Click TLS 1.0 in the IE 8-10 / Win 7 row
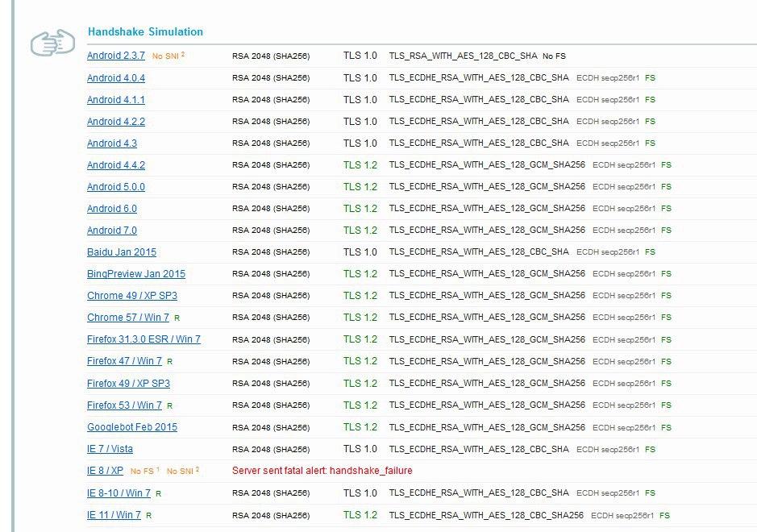Screen dimensions: 757x532 pyautogui.click(x=360, y=493)
